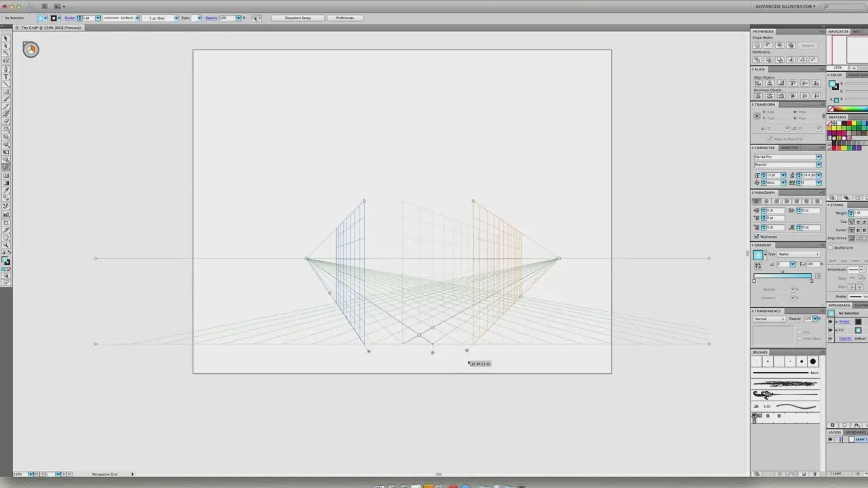Image resolution: width=868 pixels, height=488 pixels.
Task: Select the Eyedropper tool
Action: tap(6, 190)
